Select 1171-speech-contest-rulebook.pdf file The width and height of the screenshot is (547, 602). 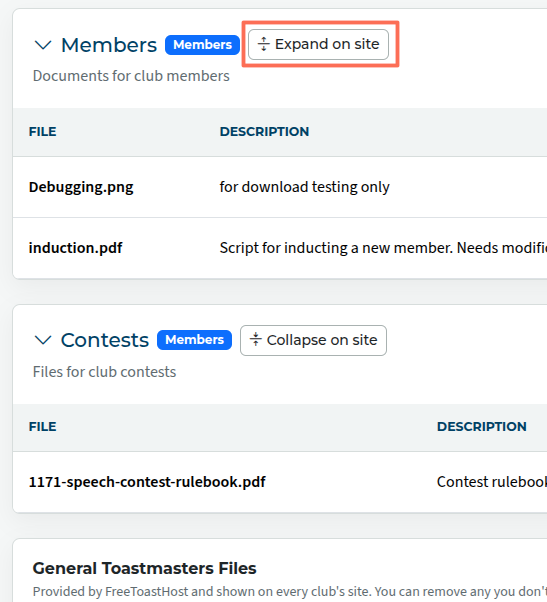(147, 482)
